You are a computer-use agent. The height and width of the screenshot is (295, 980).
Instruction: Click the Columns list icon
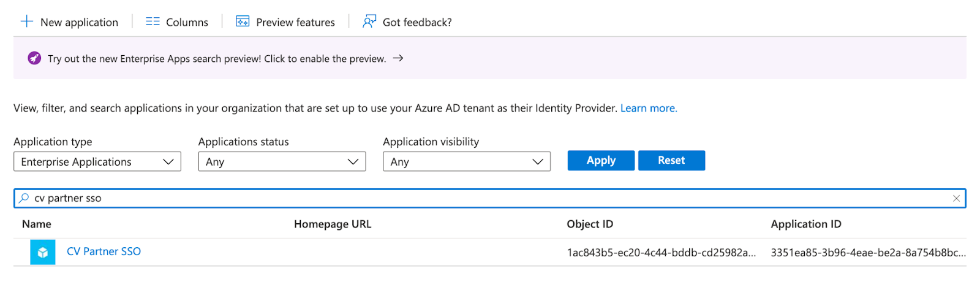153,21
